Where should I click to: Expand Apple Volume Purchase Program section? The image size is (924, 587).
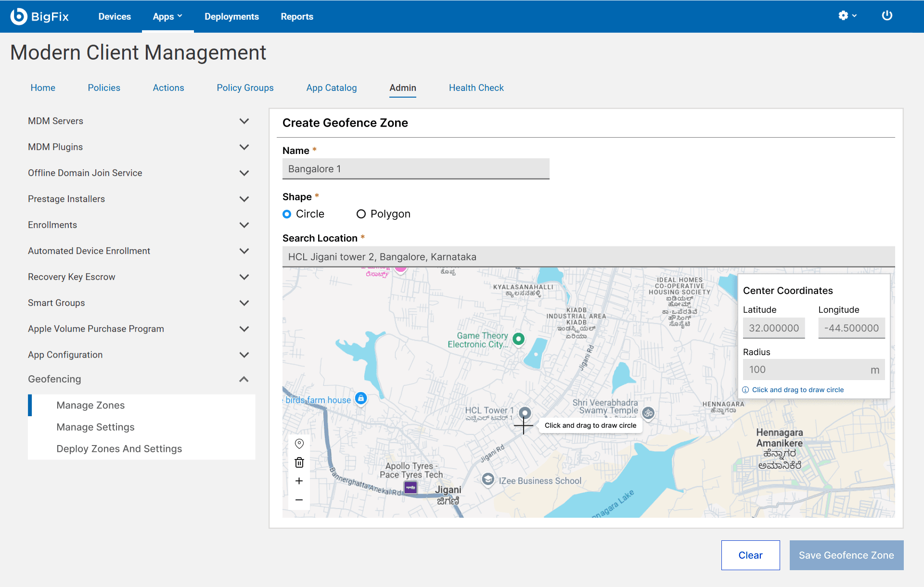[x=244, y=329]
